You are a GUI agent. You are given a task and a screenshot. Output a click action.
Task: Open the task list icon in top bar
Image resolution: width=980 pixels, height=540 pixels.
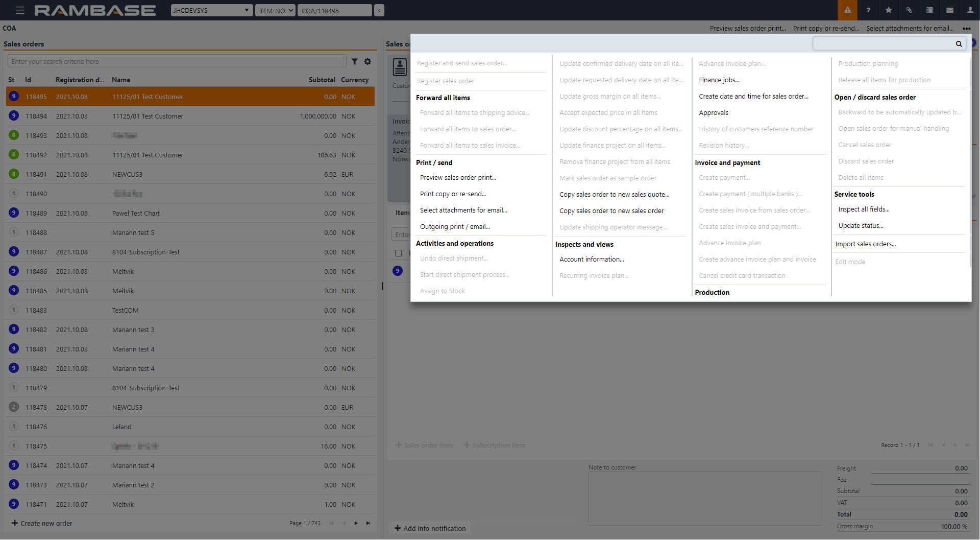[929, 10]
